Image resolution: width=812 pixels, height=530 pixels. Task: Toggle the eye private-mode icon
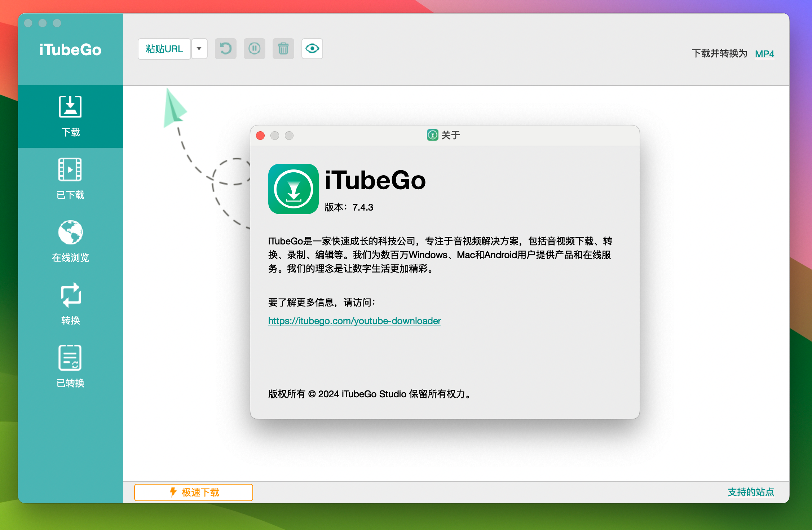click(312, 49)
